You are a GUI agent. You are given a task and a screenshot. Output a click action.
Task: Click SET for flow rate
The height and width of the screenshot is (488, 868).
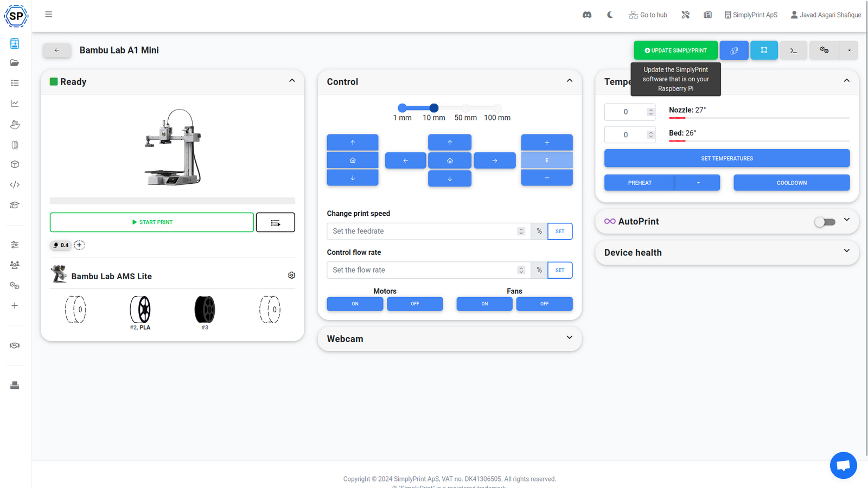(560, 270)
